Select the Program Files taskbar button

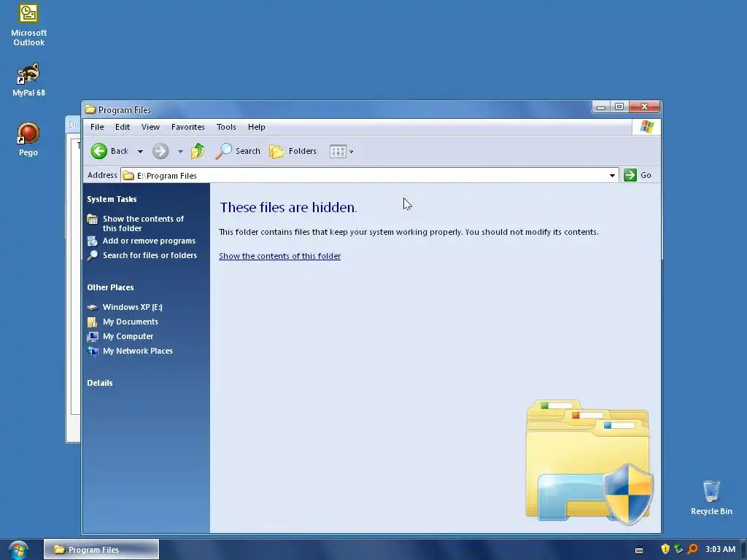click(x=101, y=550)
